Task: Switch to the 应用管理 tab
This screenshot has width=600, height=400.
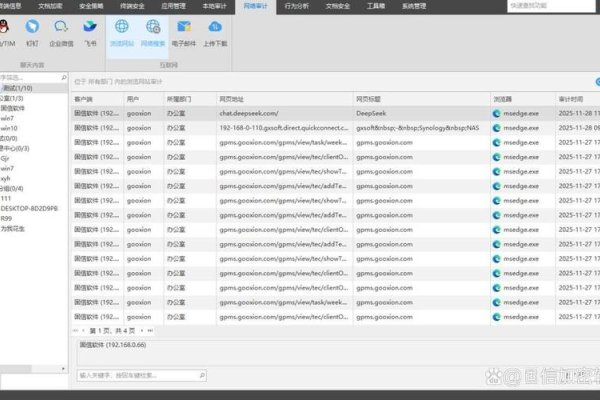Action: 173,6
